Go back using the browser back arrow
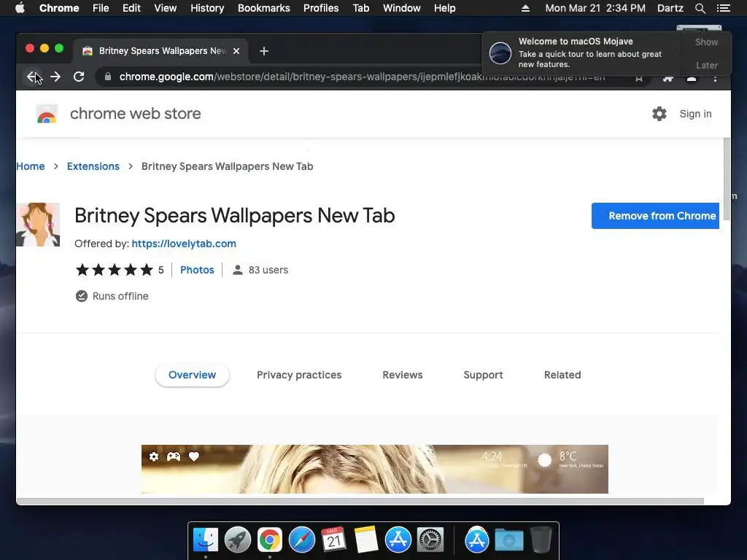747x560 pixels. coord(32,77)
